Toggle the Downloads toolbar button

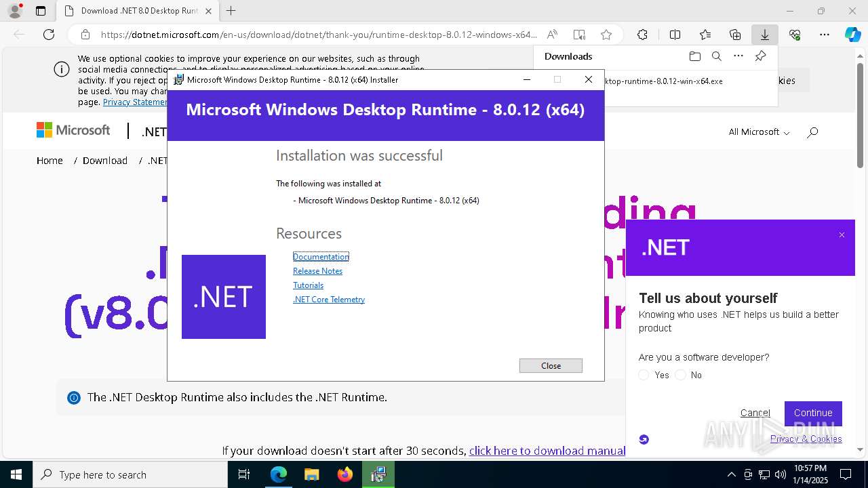click(764, 35)
